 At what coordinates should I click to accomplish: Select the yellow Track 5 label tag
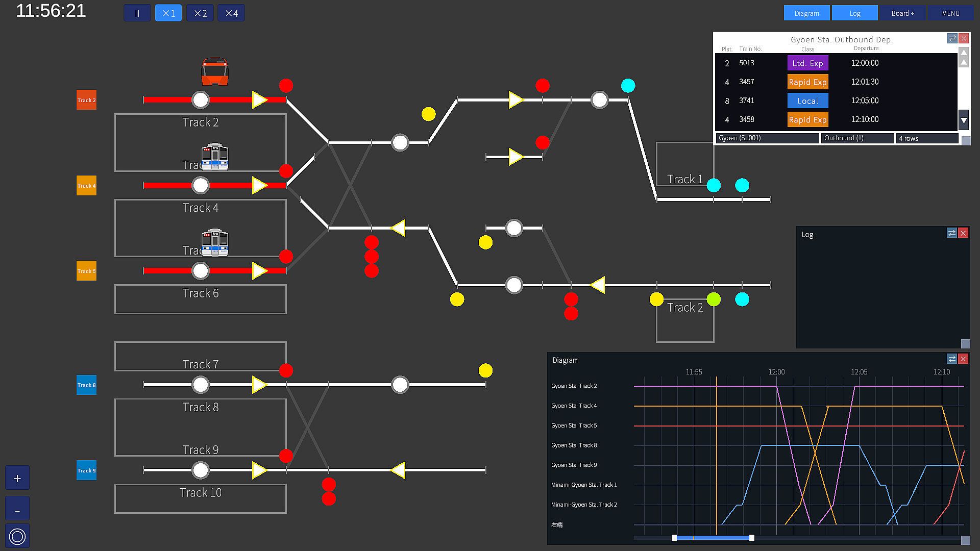(86, 271)
